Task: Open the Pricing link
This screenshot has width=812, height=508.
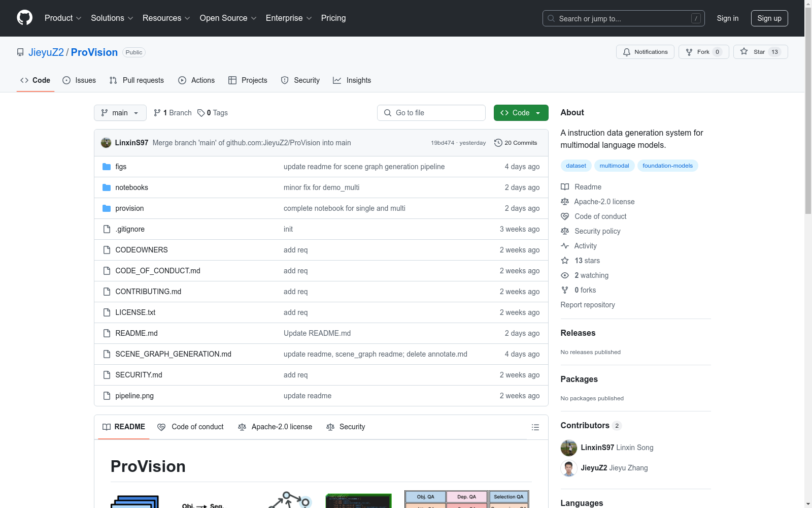Action: click(x=333, y=18)
